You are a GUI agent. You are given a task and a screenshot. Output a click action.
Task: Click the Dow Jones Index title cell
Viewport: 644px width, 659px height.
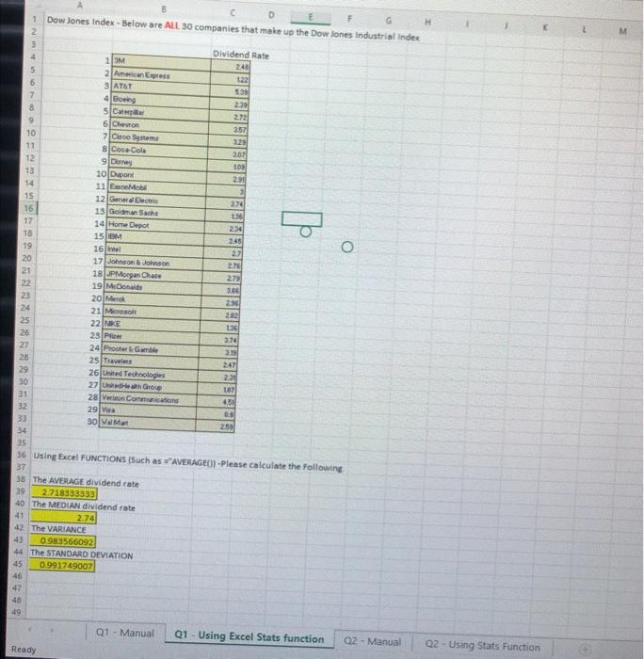tap(233, 28)
